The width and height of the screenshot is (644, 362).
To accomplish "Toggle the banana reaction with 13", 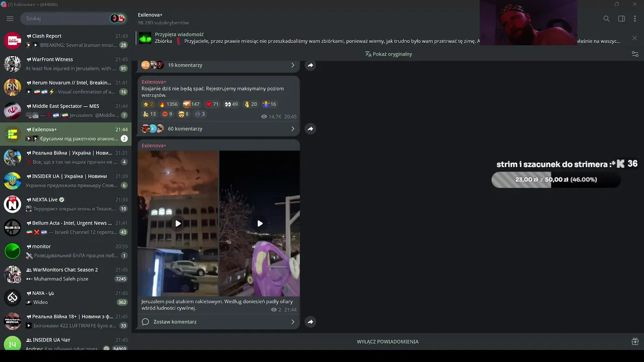I will point(150,114).
